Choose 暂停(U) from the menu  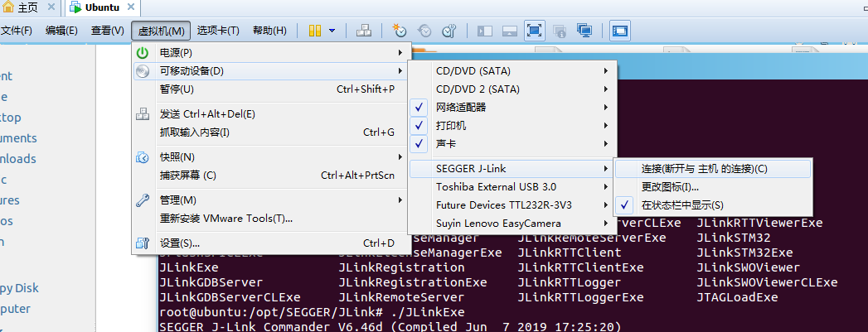[271, 89]
